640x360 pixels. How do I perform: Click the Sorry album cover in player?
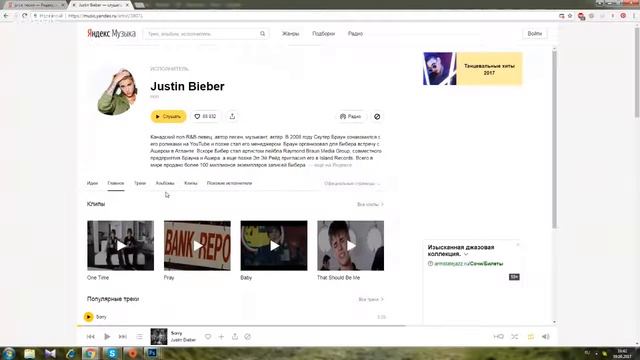point(159,337)
